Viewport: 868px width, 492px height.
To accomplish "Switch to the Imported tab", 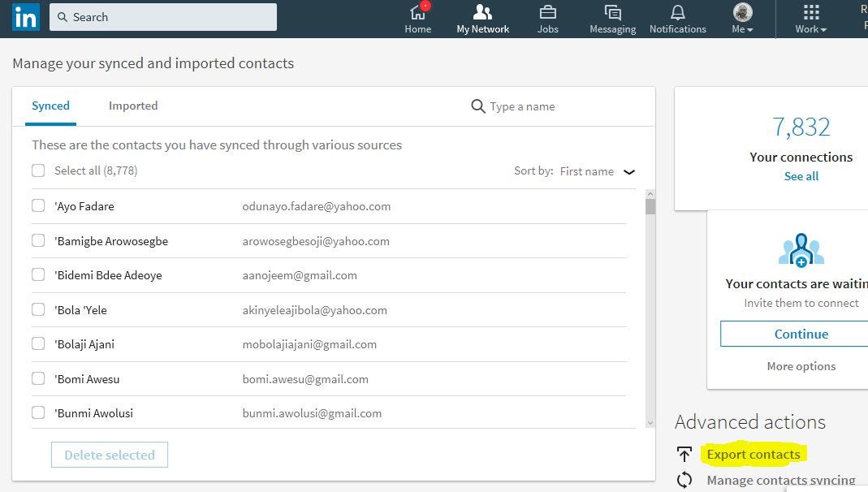I will 133,106.
